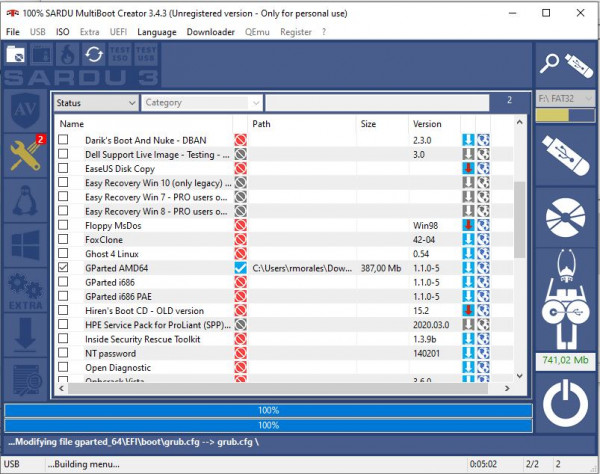Open the File menu

tap(13, 32)
